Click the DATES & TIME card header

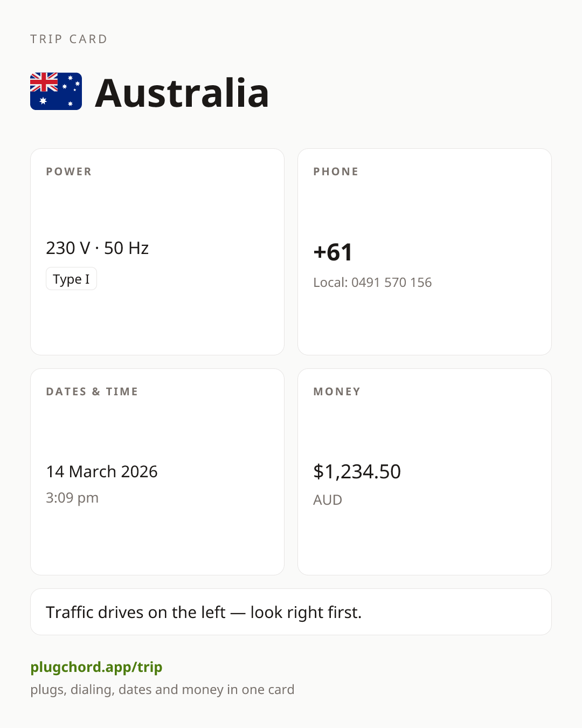point(92,392)
